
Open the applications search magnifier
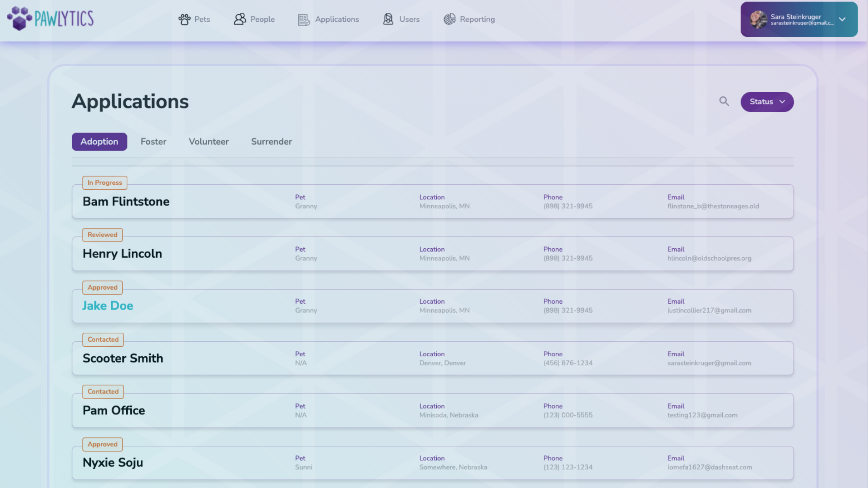point(724,101)
